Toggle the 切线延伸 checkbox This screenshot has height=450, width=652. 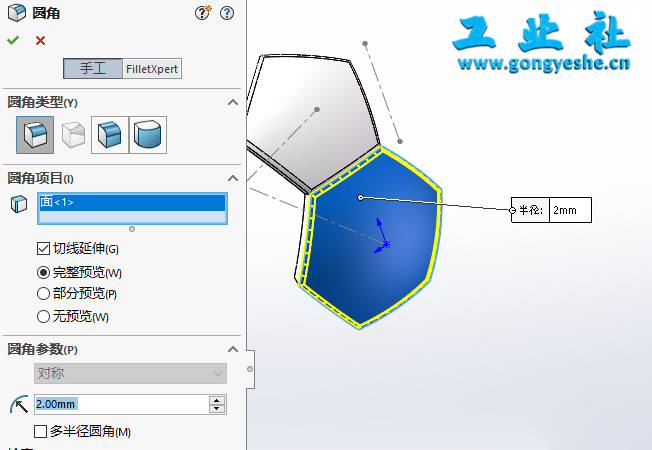pyautogui.click(x=43, y=249)
